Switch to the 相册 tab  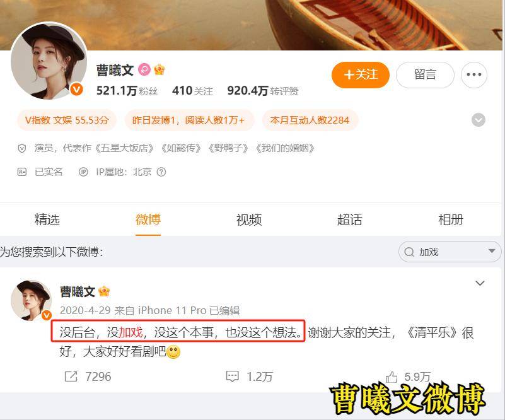tap(451, 219)
